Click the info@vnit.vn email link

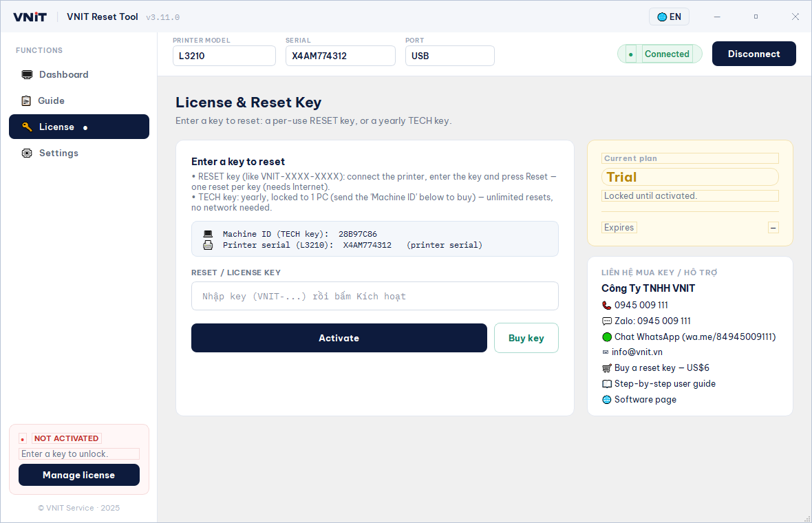637,352
